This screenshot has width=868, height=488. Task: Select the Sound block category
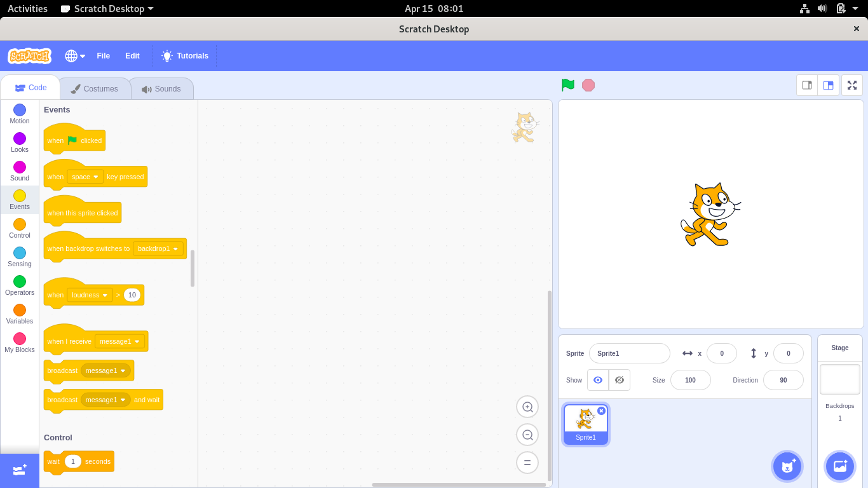20,172
